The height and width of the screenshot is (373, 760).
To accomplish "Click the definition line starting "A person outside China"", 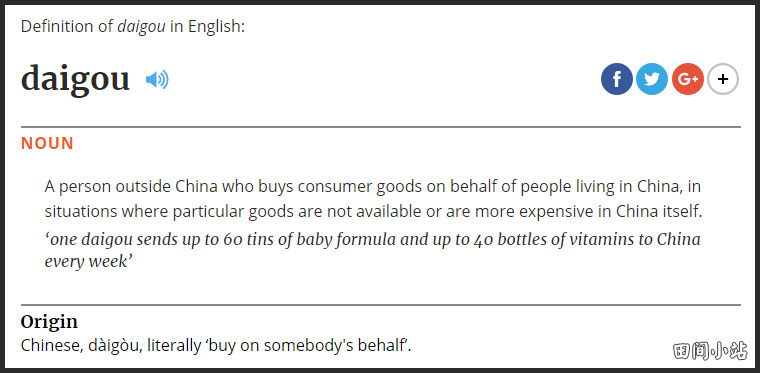I will [373, 186].
